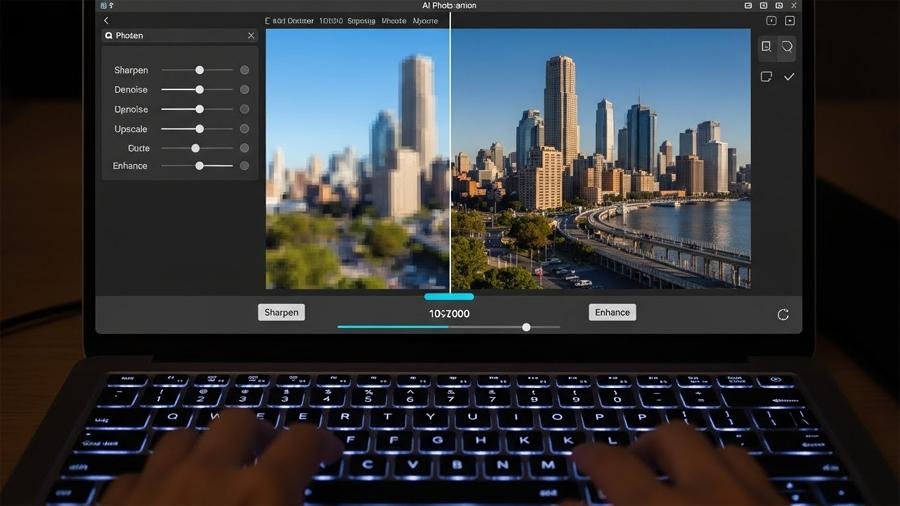This screenshot has width=900, height=506.
Task: Close the AI Photo window
Action: click(x=794, y=5)
